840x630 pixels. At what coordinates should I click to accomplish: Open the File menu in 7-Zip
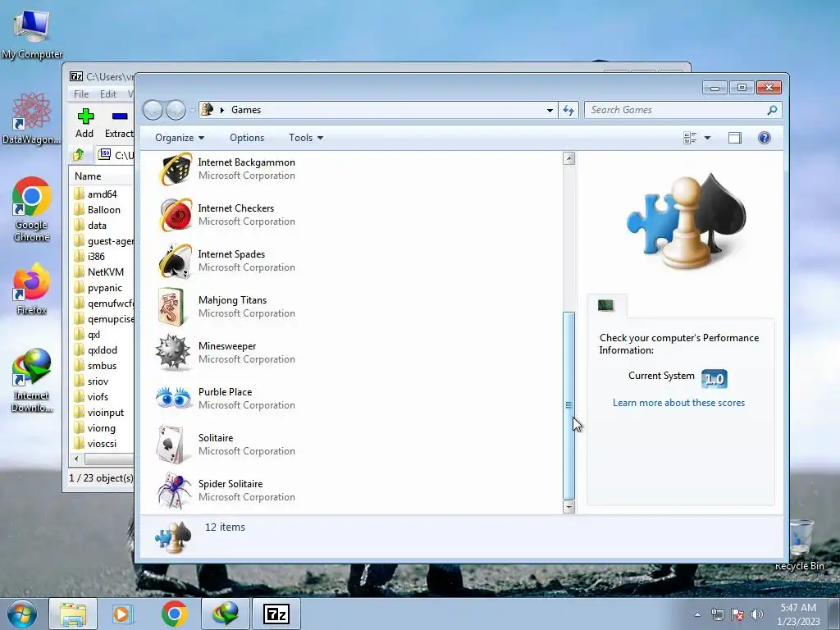click(81, 94)
